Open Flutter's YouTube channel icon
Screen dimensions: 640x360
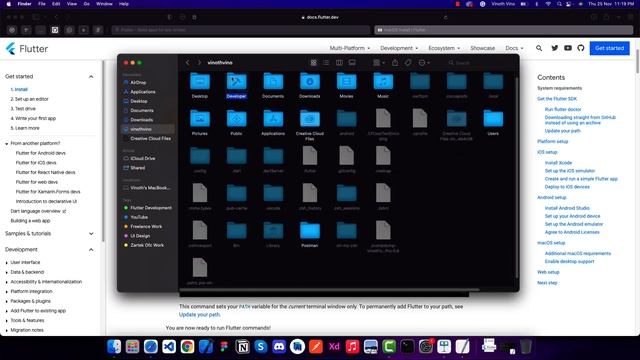[568, 48]
